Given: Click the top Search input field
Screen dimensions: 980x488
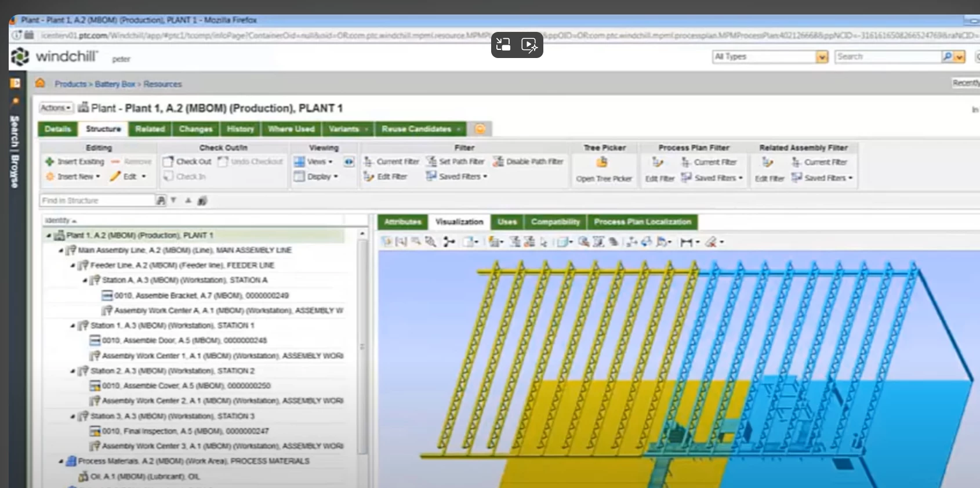Looking at the screenshot, I should click(888, 56).
